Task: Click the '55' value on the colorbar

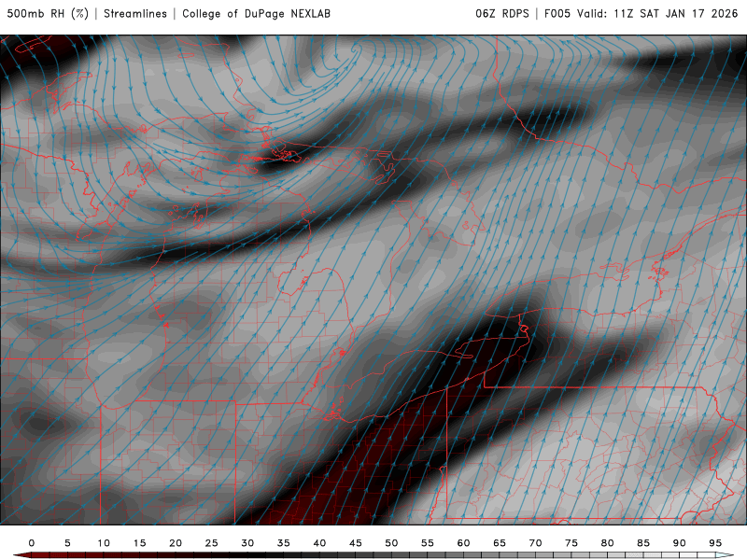Action: [x=428, y=543]
